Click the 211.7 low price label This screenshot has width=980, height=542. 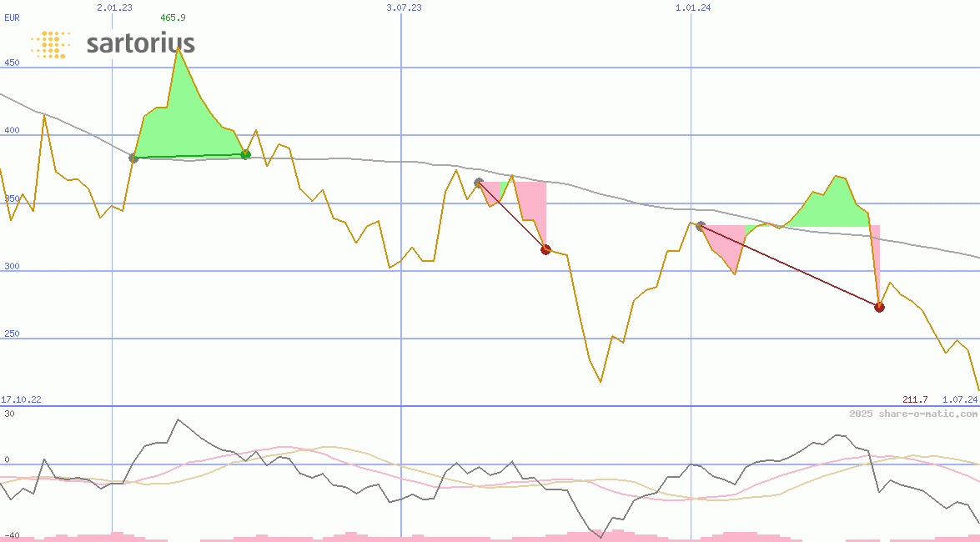tap(915, 399)
